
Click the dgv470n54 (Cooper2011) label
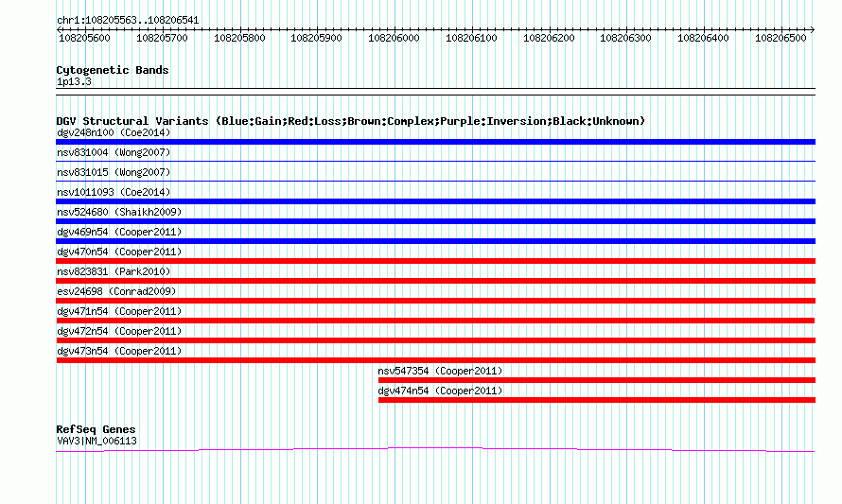click(x=119, y=252)
